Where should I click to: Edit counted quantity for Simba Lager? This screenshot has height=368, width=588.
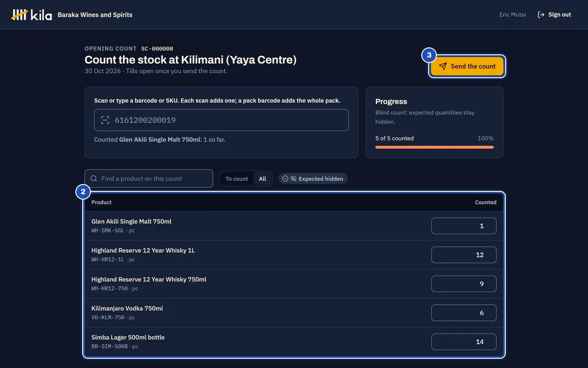464,342
